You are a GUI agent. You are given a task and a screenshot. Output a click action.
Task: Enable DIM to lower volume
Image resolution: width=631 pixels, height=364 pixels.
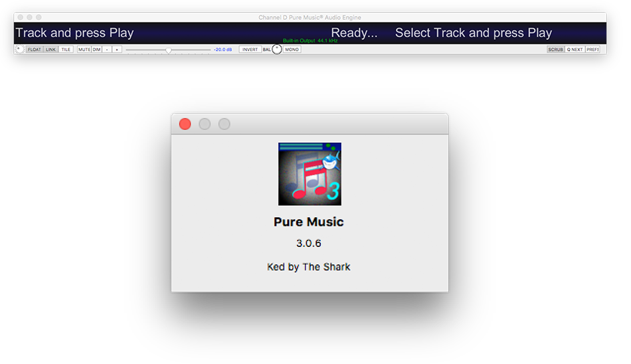tap(97, 50)
